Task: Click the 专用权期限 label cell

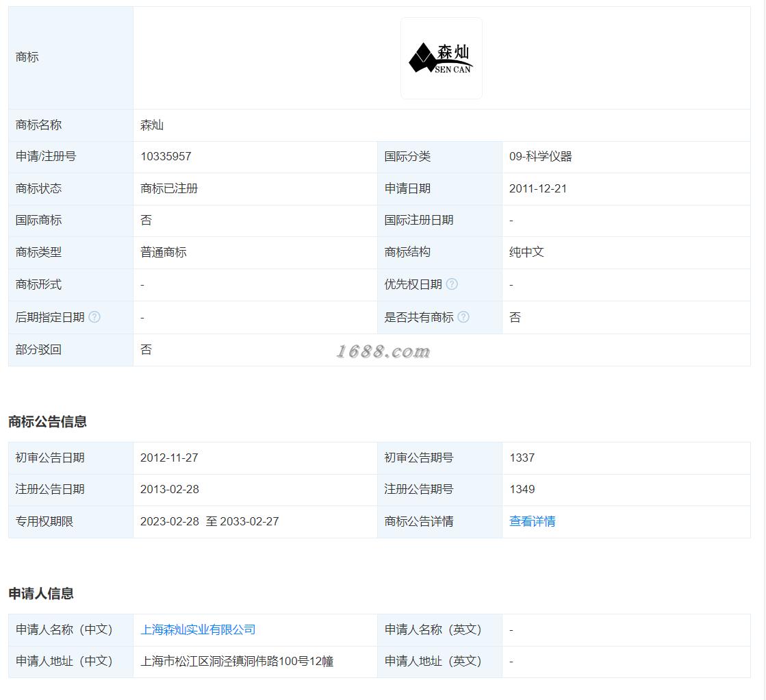Action: pos(71,522)
